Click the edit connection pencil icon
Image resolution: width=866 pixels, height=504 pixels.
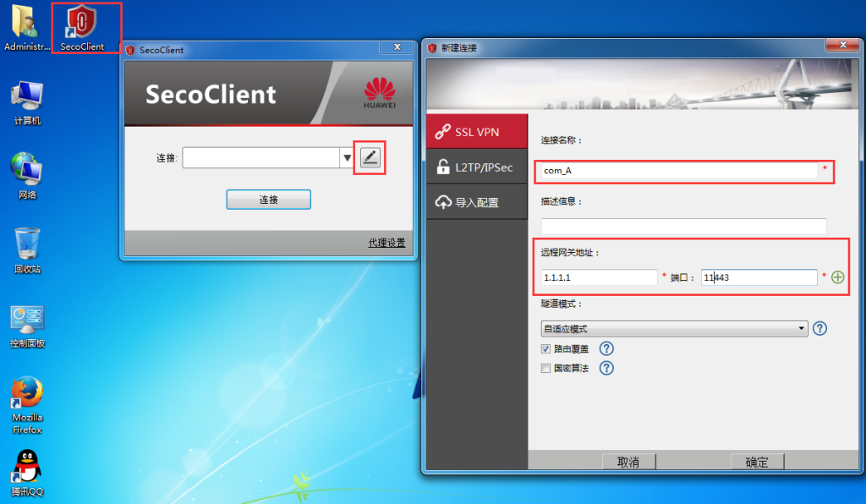click(370, 158)
